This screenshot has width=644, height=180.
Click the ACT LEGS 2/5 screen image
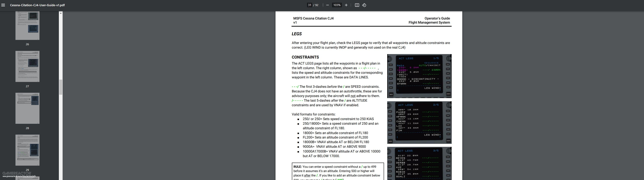click(x=419, y=122)
